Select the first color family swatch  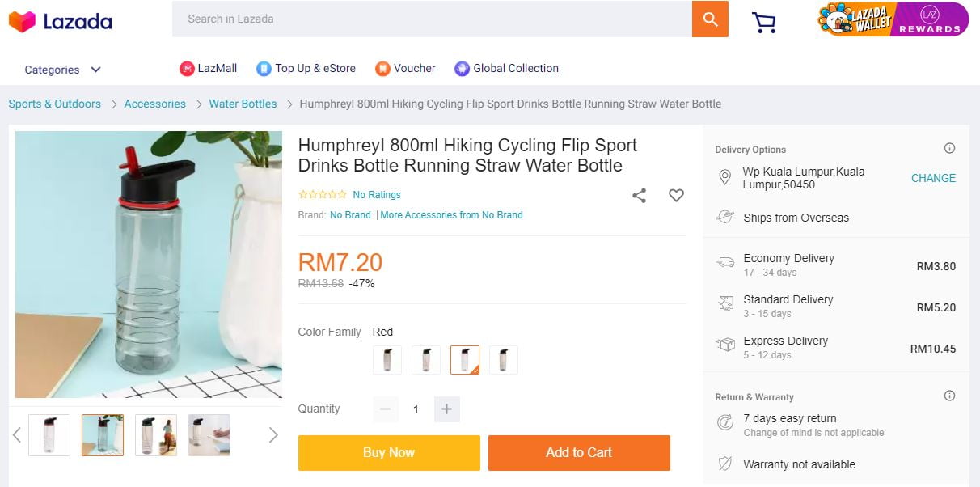click(x=387, y=360)
